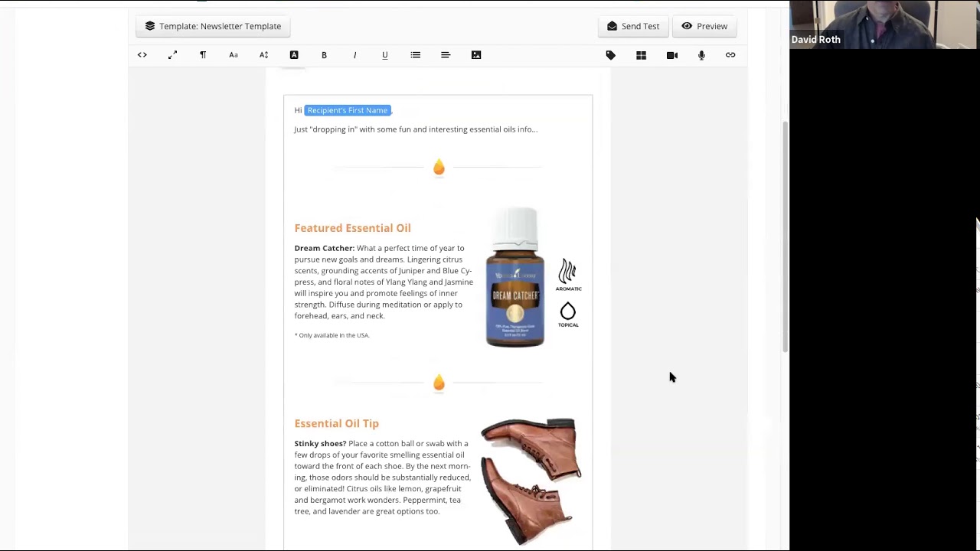Open the Template: Newsletter Template selector

tap(213, 26)
